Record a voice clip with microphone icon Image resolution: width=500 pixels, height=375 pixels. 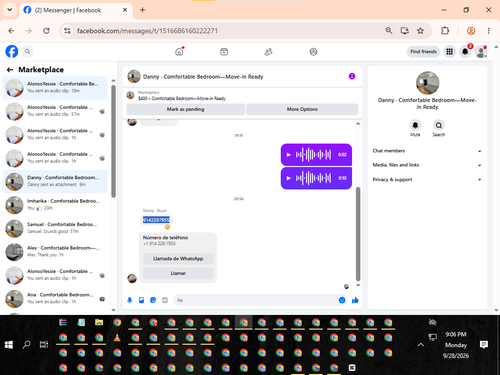pos(130,300)
